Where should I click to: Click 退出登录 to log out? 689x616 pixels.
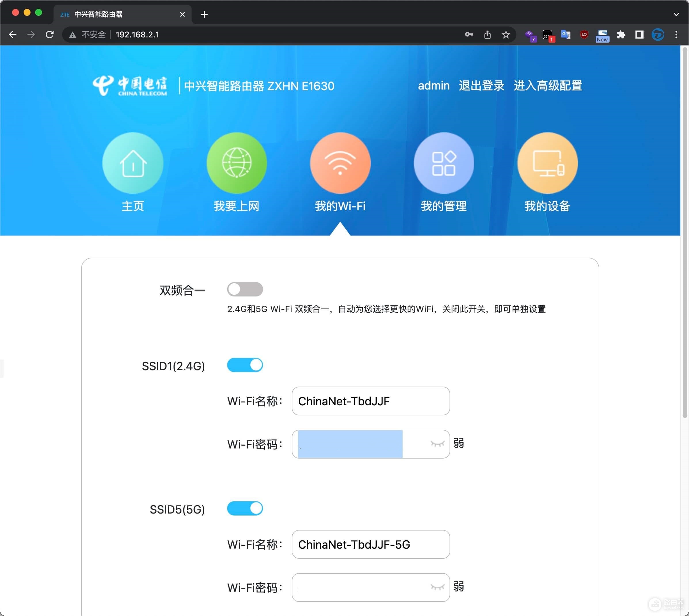[x=481, y=85]
